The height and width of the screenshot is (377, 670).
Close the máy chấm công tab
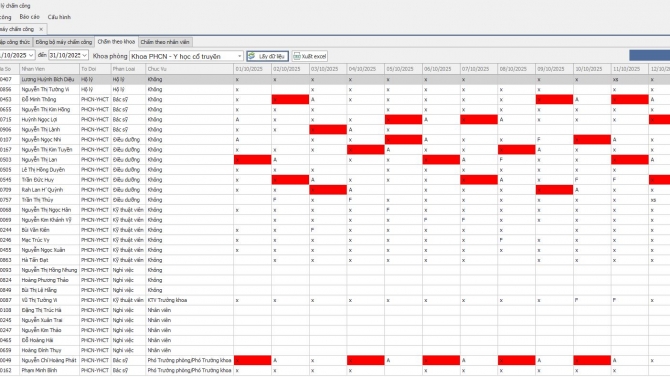(x=41, y=29)
